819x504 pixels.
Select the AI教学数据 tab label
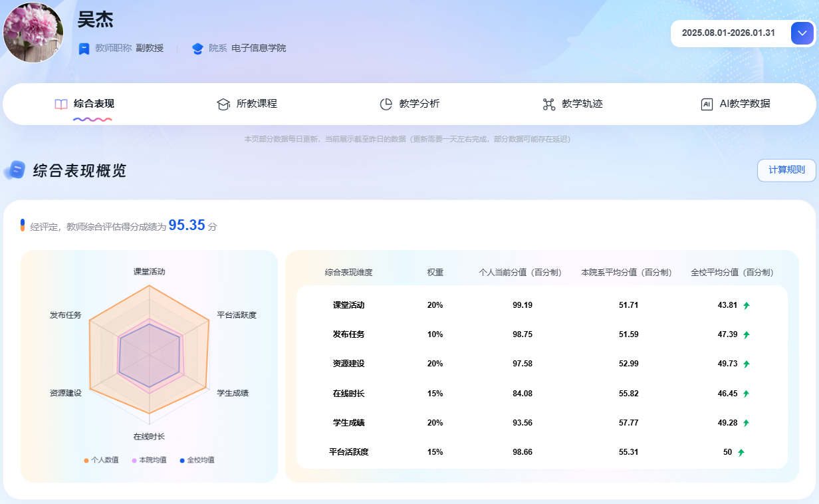click(x=745, y=104)
